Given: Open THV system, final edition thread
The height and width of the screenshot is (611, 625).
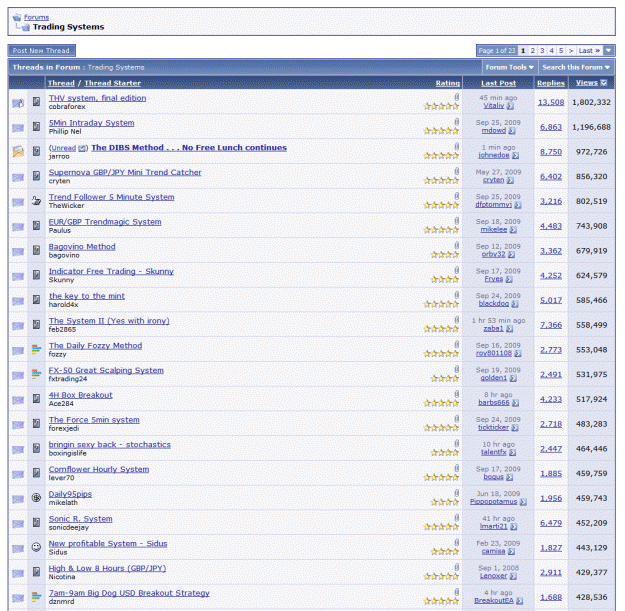Looking at the screenshot, I should pos(97,98).
